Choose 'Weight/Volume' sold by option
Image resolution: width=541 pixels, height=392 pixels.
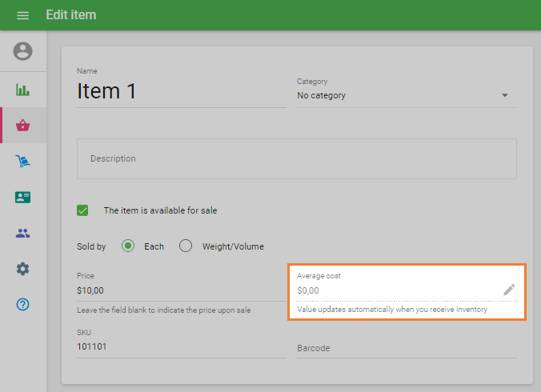(186, 246)
